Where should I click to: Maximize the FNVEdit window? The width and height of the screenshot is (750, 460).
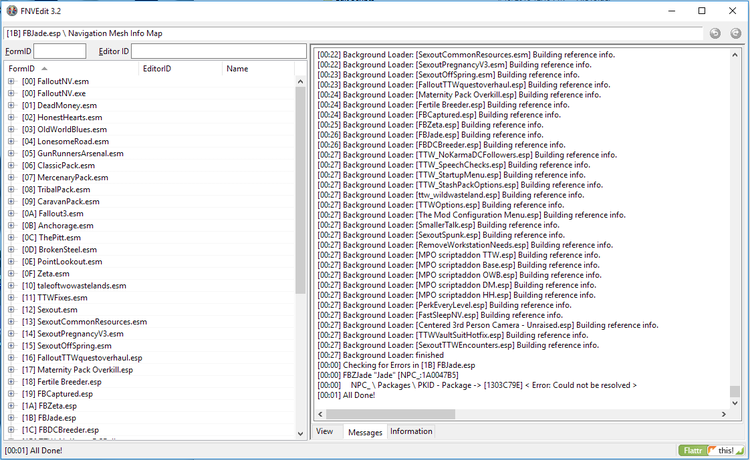click(x=702, y=11)
